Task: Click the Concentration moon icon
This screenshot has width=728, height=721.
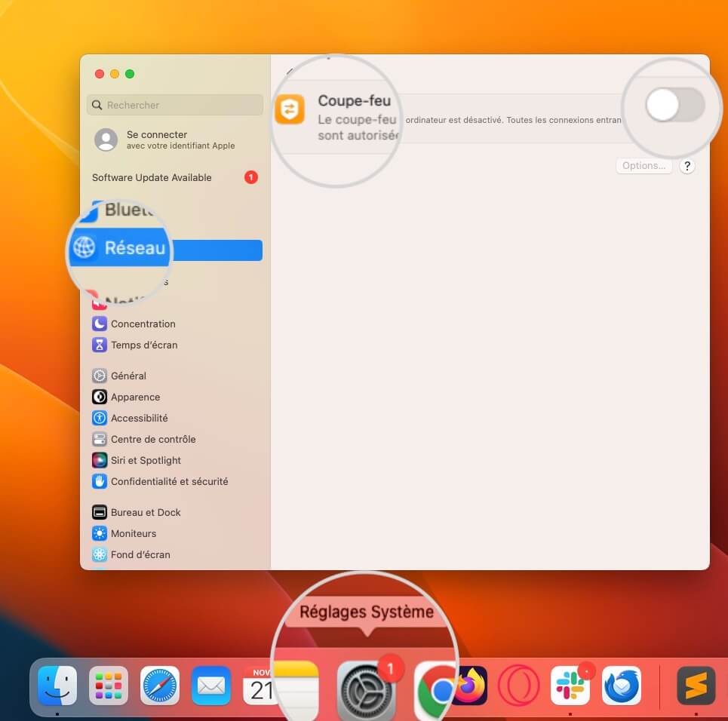Action: click(100, 324)
